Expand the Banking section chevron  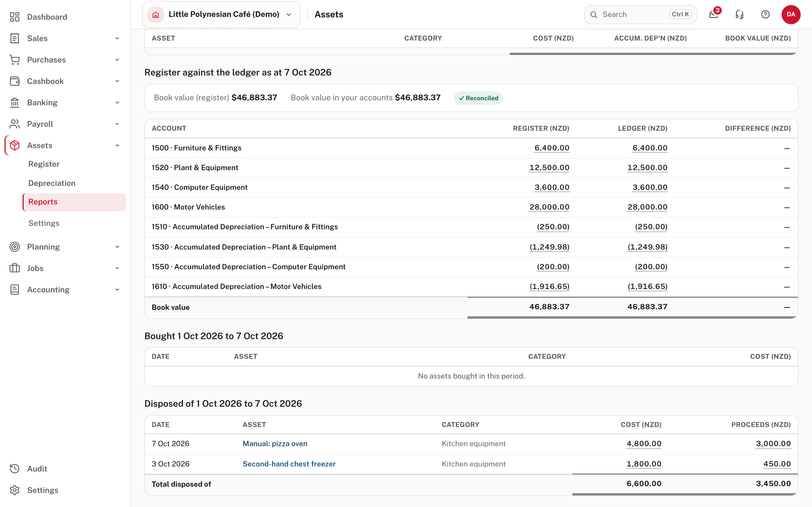[x=118, y=103]
